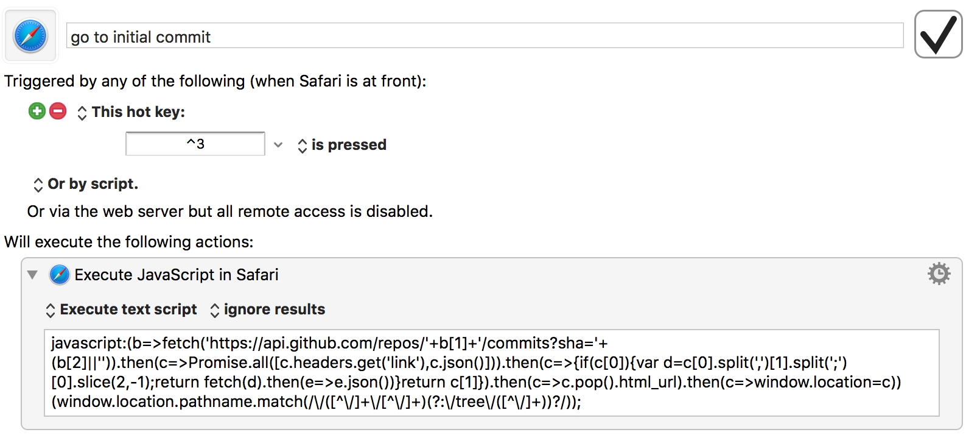
Task: Click the "Triggered by any of the following" label
Action: tap(215, 81)
